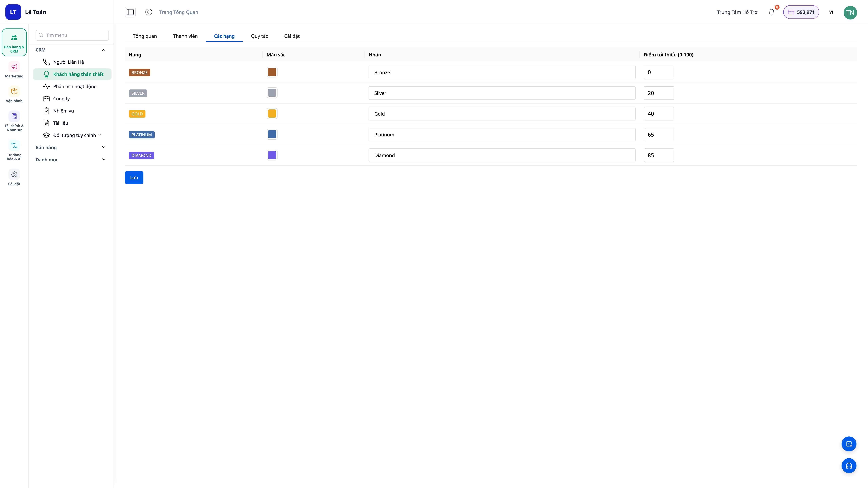Click the DIAMOND tier badge
868x488 pixels.
[x=142, y=155]
